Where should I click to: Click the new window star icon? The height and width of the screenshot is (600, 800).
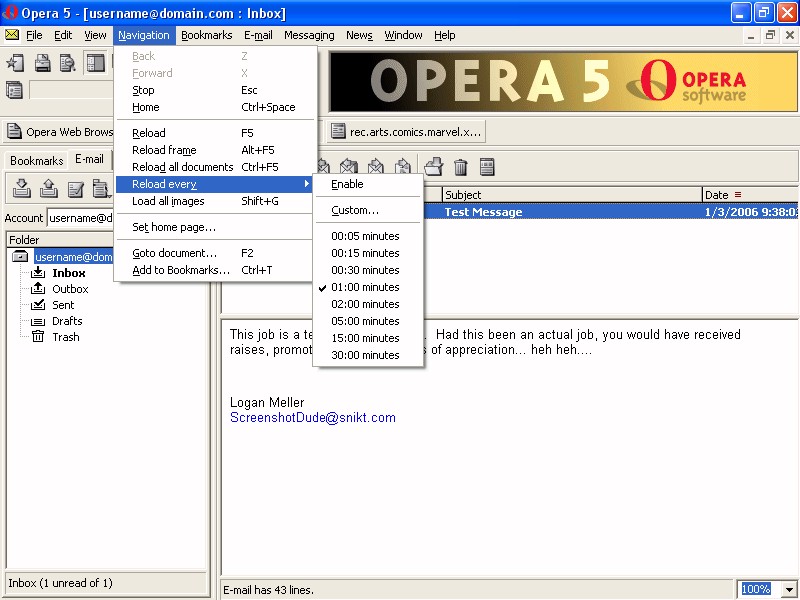click(x=15, y=63)
